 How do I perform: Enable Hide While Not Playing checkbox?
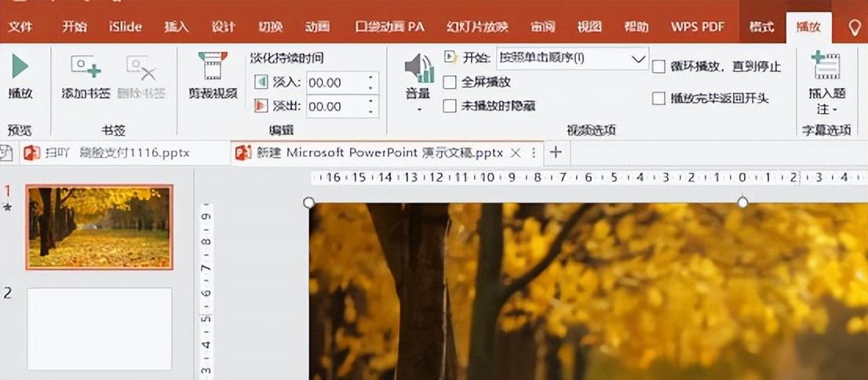coord(450,106)
